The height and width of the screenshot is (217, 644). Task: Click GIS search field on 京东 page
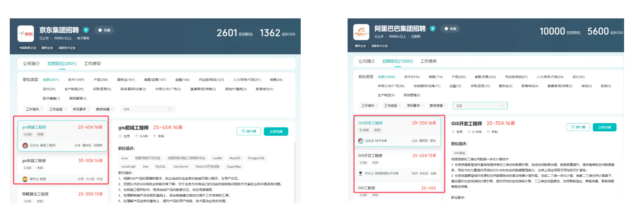(147, 109)
